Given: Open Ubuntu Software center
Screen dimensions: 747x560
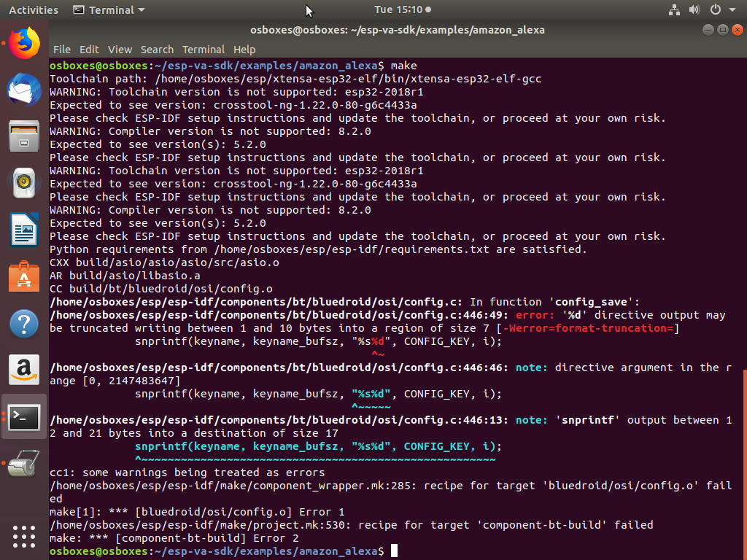Looking at the screenshot, I should [x=24, y=277].
